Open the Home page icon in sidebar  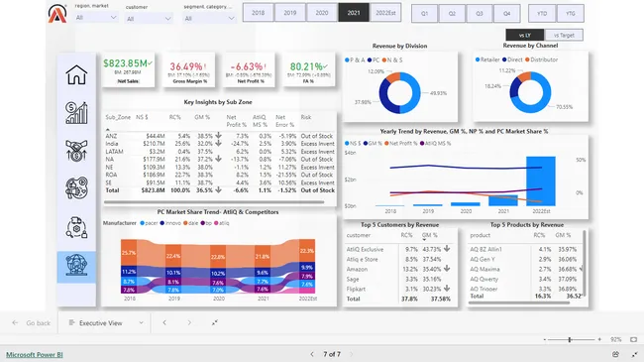tap(76, 74)
